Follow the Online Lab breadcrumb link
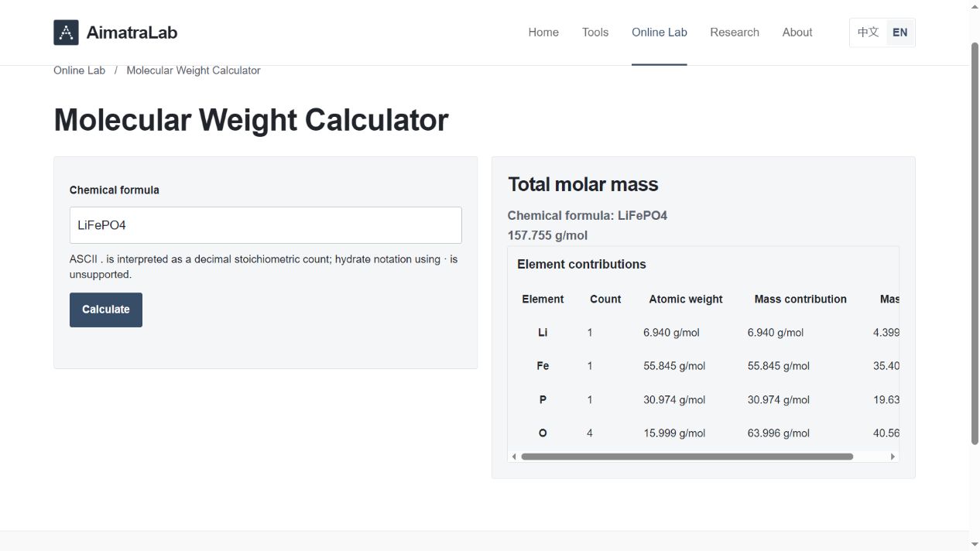This screenshot has height=551, width=980. point(79,70)
